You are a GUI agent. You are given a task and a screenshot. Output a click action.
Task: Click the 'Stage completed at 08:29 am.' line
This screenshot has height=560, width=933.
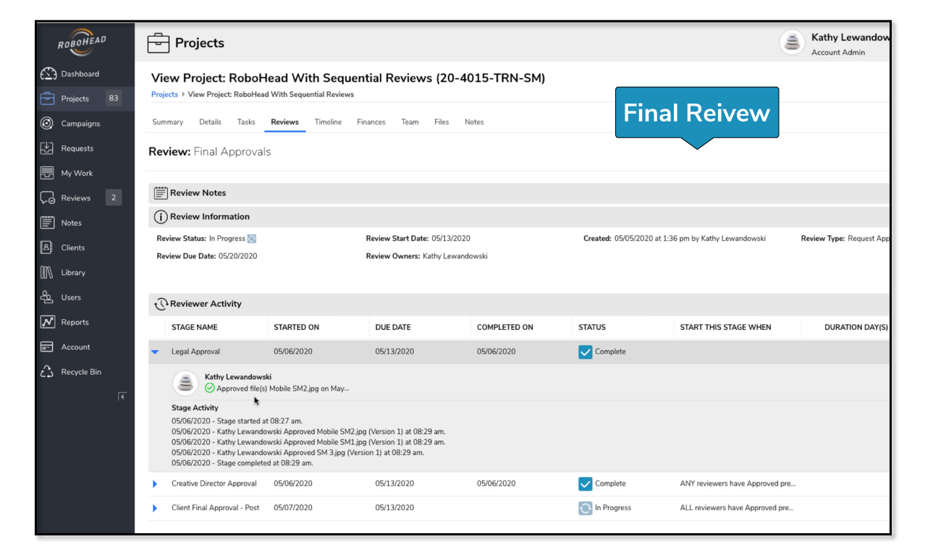(242, 463)
